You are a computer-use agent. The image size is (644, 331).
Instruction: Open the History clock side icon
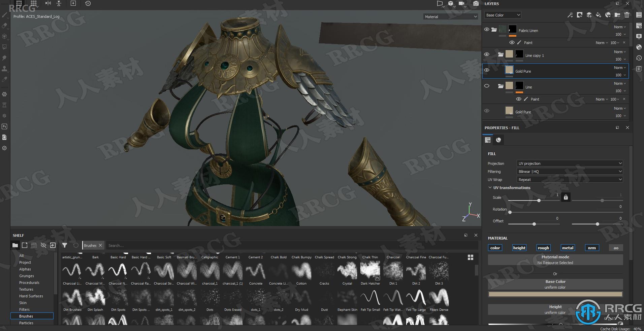point(639,58)
